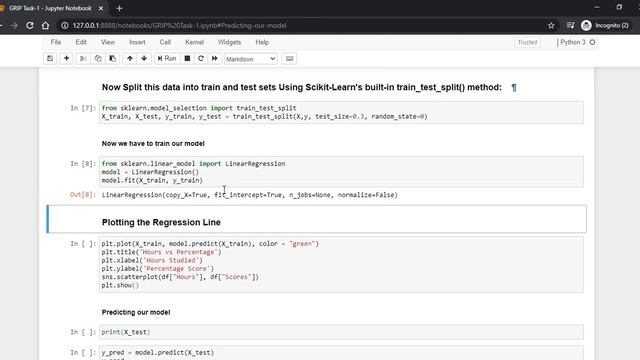Image resolution: width=640 pixels, height=360 pixels.
Task: Click the browser address bar URL
Action: (180, 25)
